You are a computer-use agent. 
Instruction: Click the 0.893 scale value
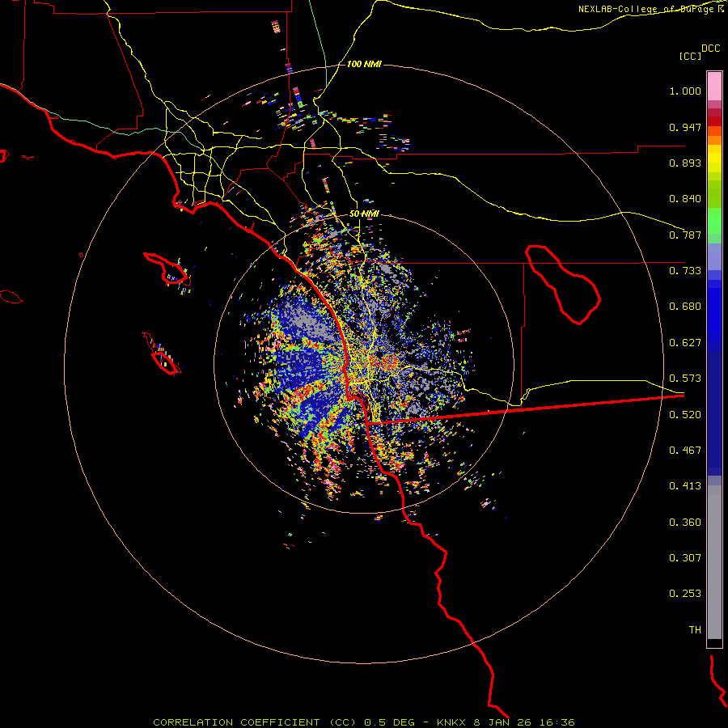coord(685,163)
